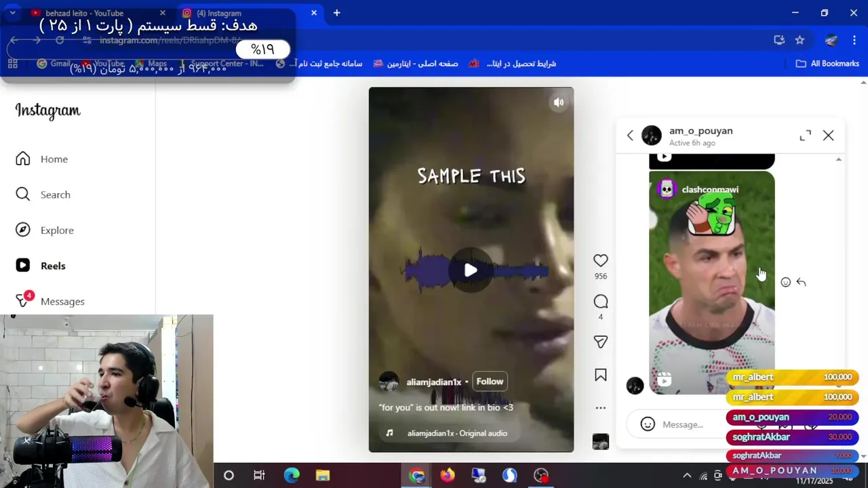The height and width of the screenshot is (488, 868).
Task: Open سامانه جامع ثبت نام bookmark
Action: coord(320,64)
